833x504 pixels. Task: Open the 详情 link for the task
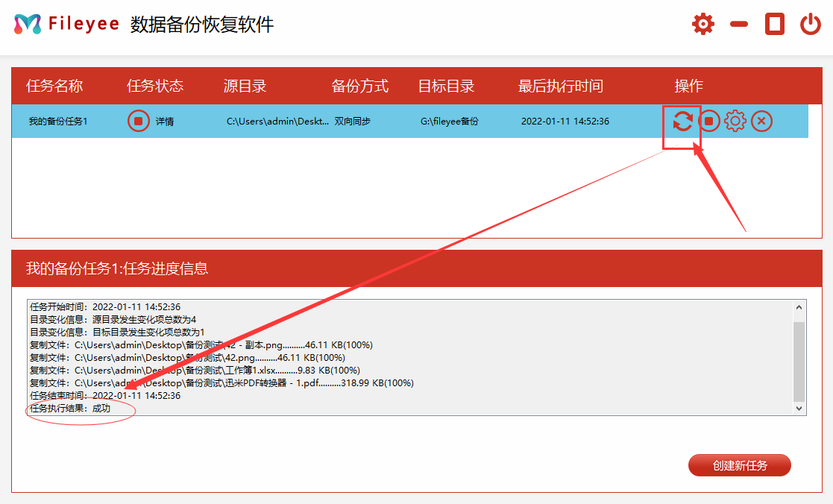click(165, 122)
